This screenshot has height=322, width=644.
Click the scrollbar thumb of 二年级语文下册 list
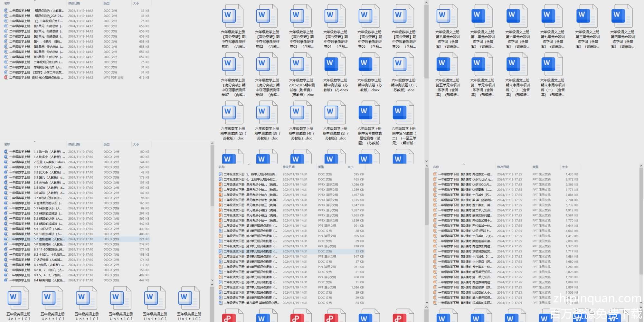(x=427, y=196)
